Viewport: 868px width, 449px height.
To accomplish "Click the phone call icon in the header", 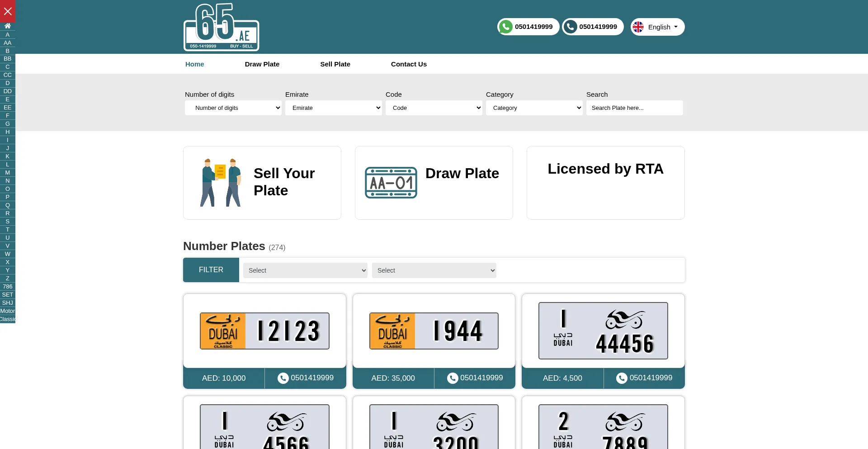I will tap(570, 27).
